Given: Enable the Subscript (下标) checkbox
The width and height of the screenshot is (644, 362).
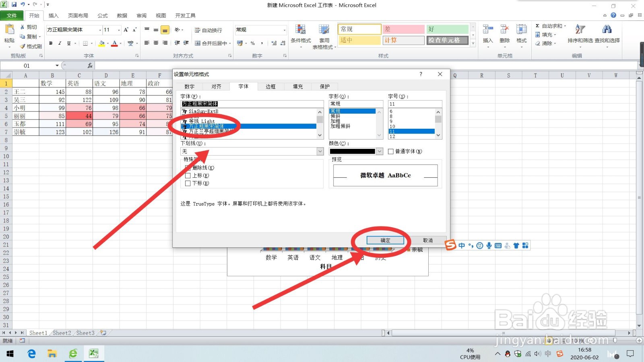Looking at the screenshot, I should [x=188, y=183].
